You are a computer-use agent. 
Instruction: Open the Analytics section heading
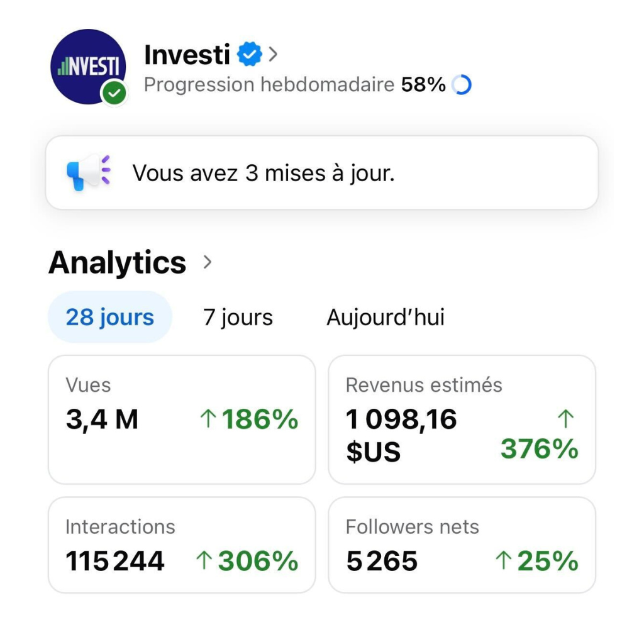tap(118, 262)
